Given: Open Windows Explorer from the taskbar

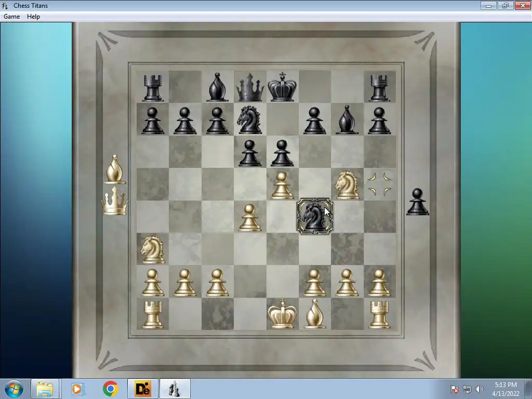Looking at the screenshot, I should pos(45,389).
